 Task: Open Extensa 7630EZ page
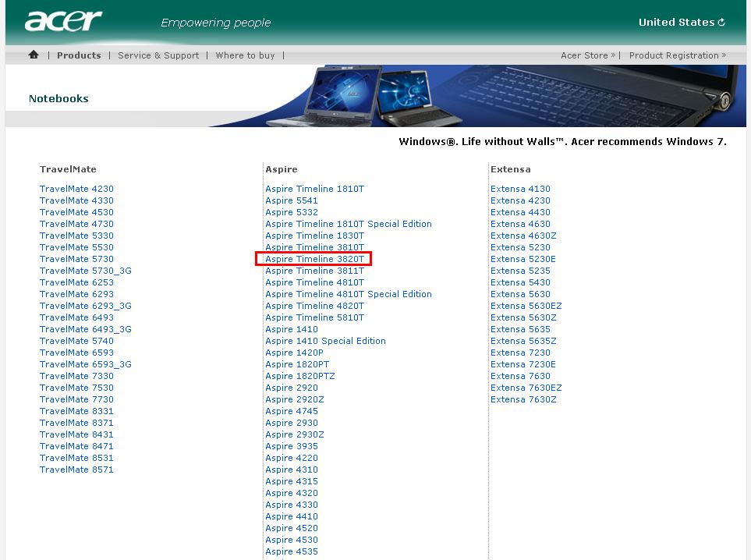pos(526,388)
